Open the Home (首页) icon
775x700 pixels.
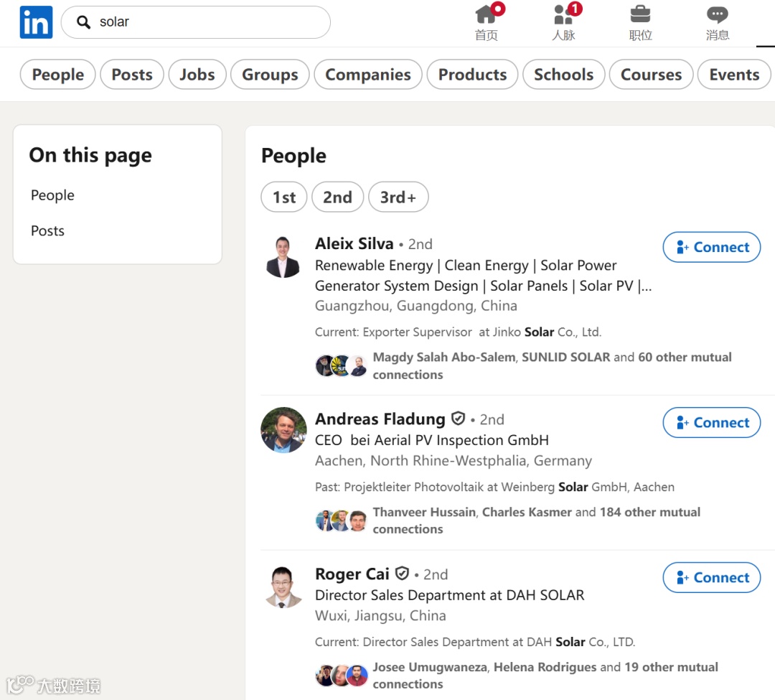[x=487, y=22]
